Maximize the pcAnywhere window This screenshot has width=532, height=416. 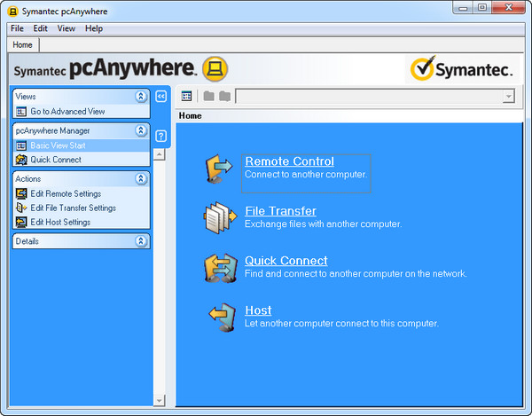482,7
